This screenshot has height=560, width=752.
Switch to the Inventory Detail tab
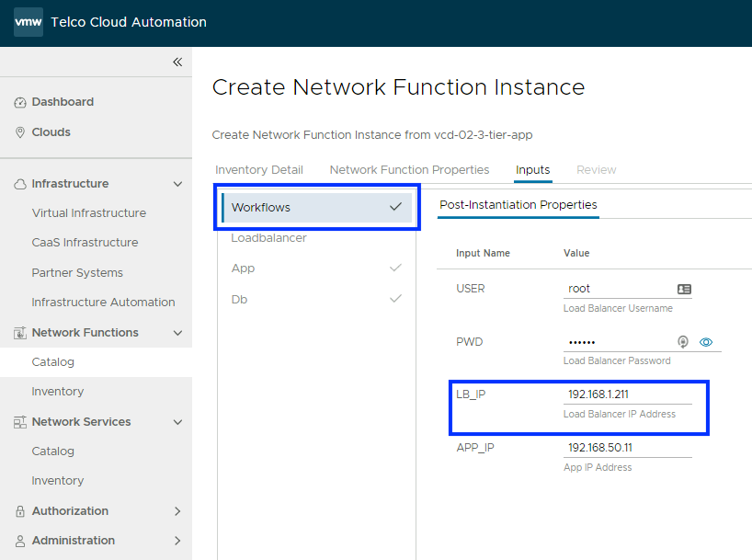259,170
